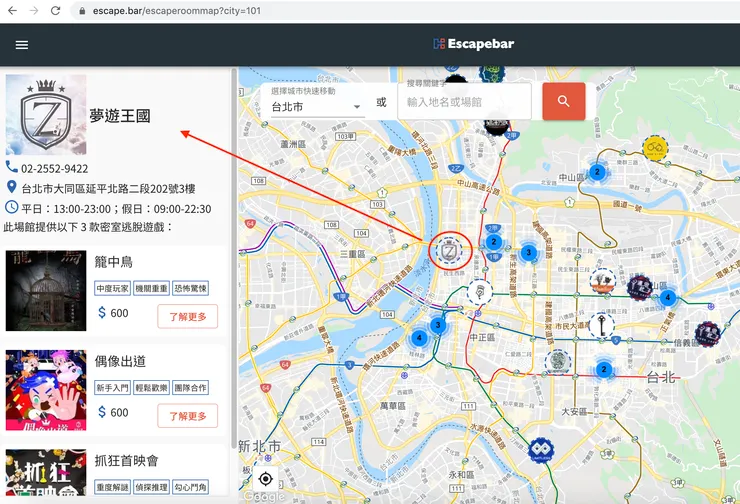
Task: Click cluster marker 3 right of Z marker
Action: pos(529,252)
